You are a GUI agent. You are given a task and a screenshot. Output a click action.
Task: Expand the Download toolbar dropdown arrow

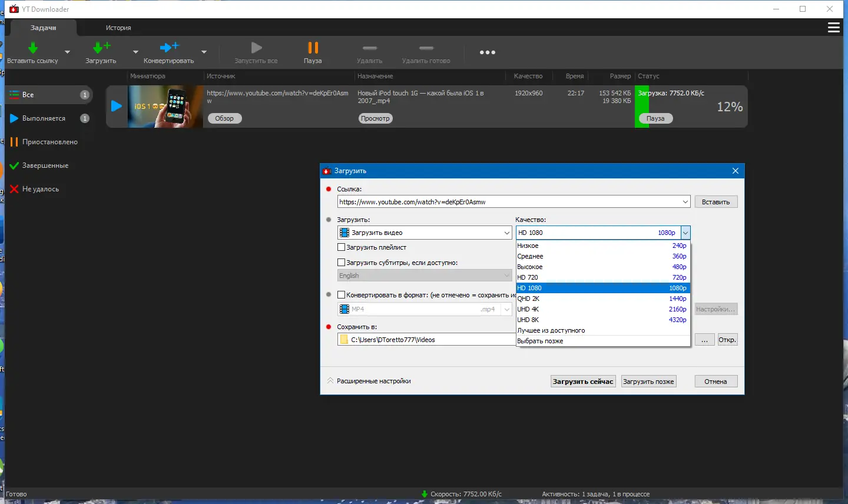135,52
